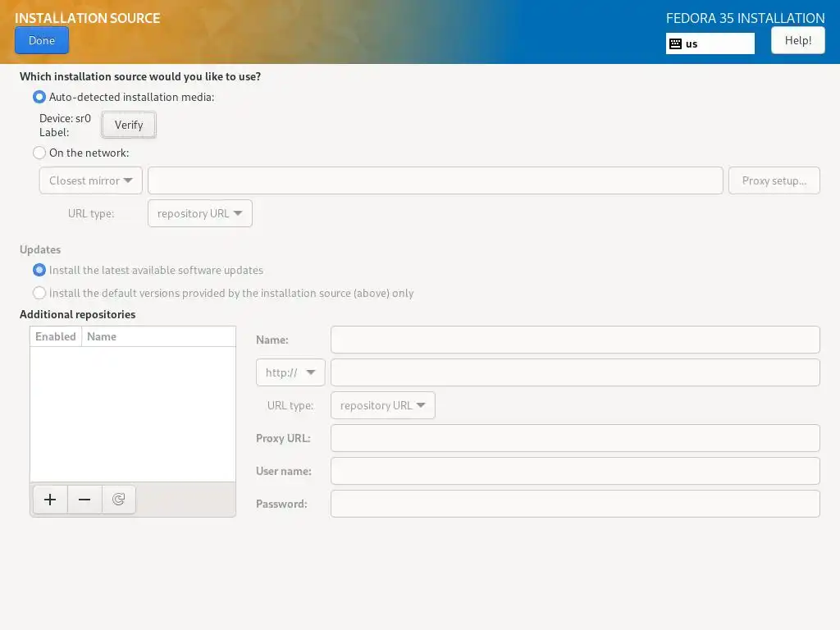Open the Closest mirror dropdown
The width and height of the screenshot is (840, 630).
click(x=90, y=180)
